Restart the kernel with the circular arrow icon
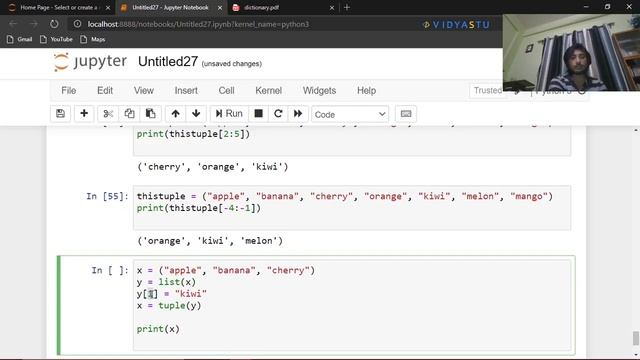 coord(278,113)
